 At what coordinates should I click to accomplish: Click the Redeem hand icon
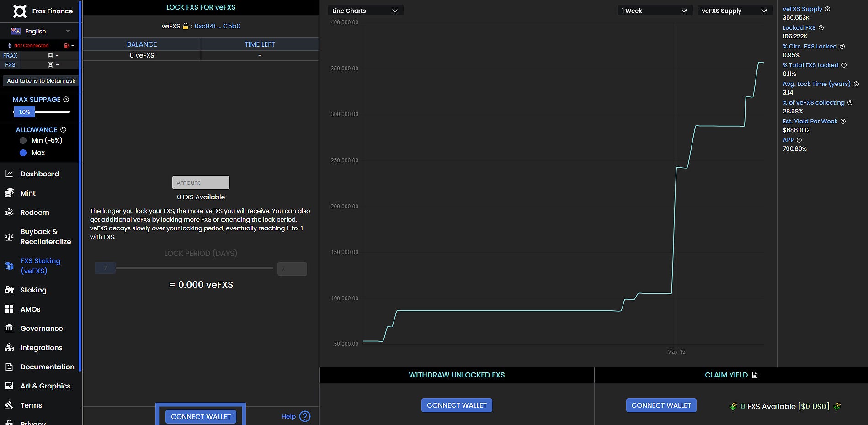click(9, 212)
